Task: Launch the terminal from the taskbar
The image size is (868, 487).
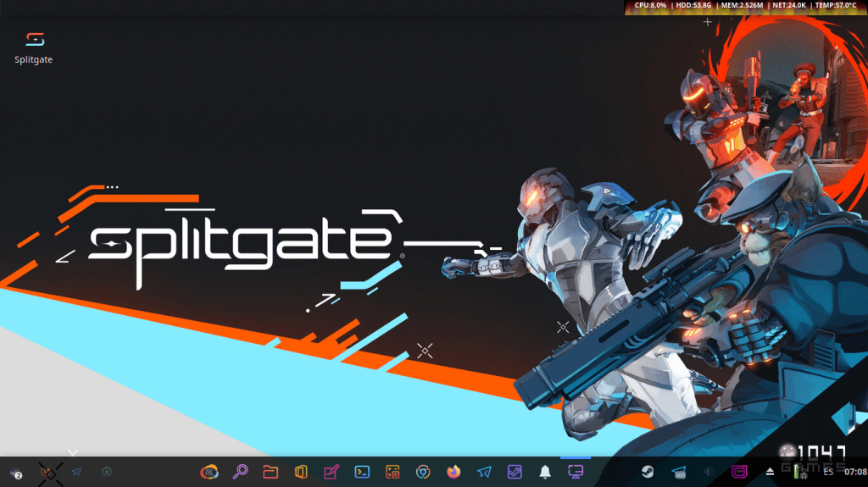Action: coord(362,472)
